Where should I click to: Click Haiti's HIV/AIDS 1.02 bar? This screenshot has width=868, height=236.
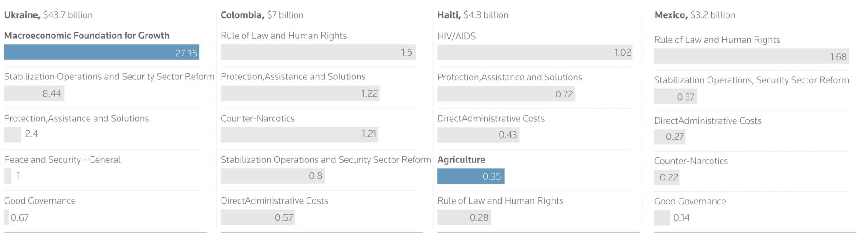[534, 52]
